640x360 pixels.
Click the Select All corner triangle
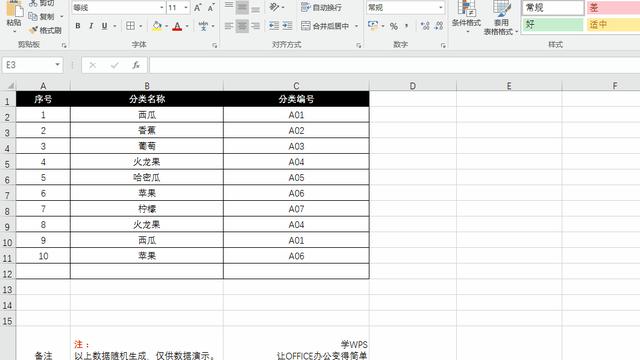pyautogui.click(x=11, y=85)
